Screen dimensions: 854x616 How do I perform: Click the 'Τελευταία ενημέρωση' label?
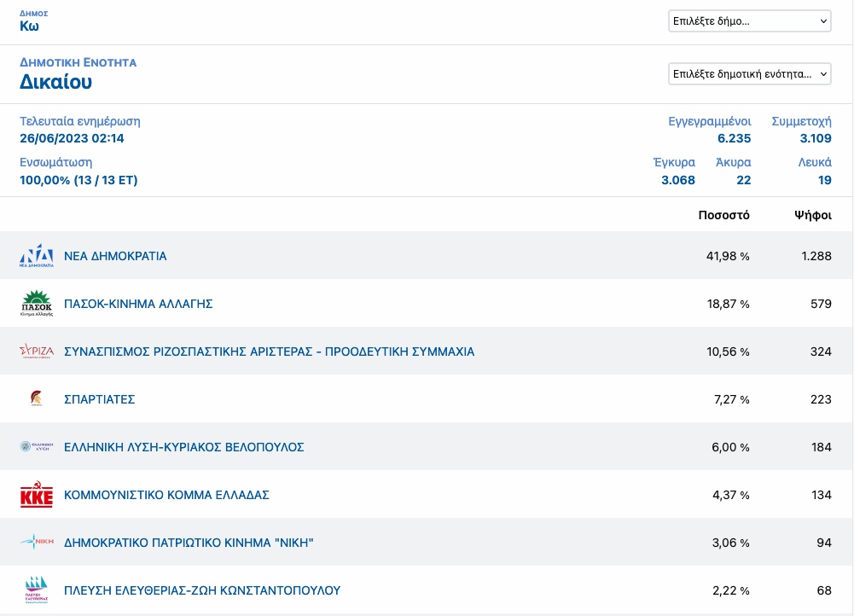click(x=80, y=121)
